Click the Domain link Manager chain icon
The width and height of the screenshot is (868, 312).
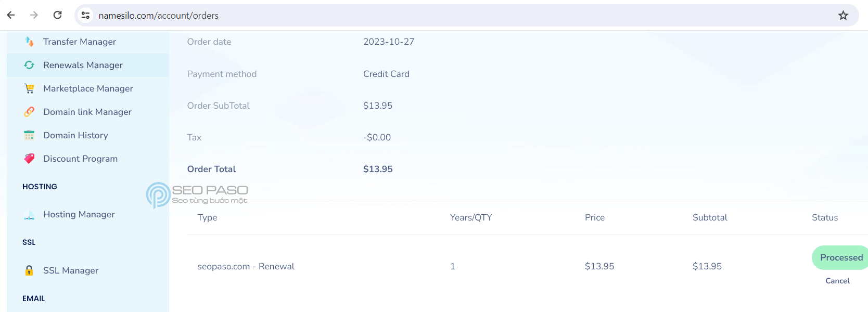click(29, 112)
